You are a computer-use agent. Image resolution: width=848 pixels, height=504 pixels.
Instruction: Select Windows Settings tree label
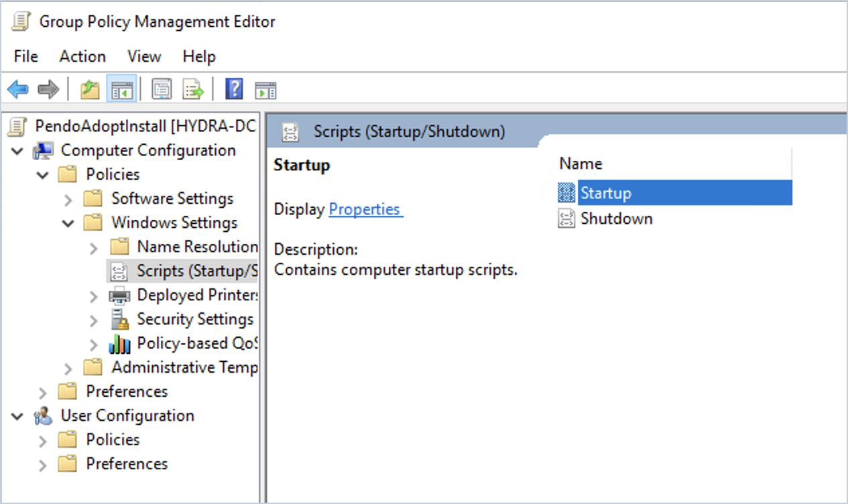tap(174, 223)
